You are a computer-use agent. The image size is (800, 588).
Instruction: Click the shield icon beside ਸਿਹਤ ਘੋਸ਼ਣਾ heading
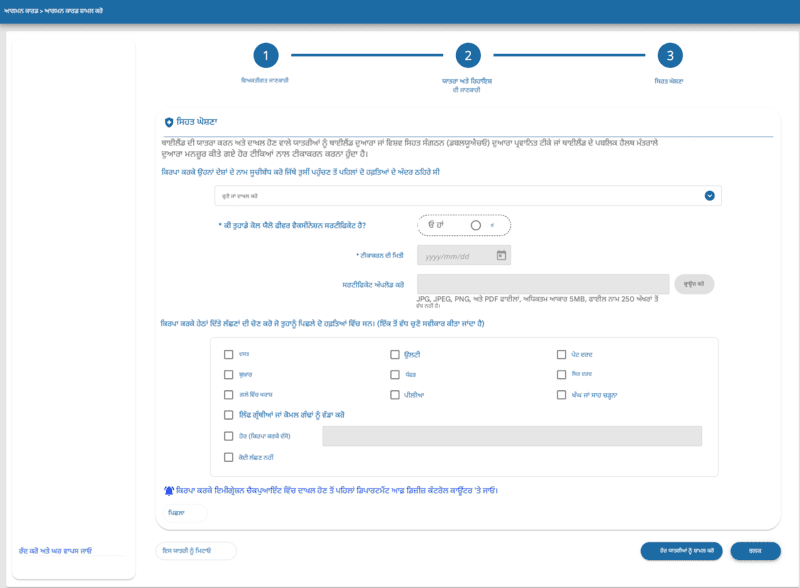[169, 122]
